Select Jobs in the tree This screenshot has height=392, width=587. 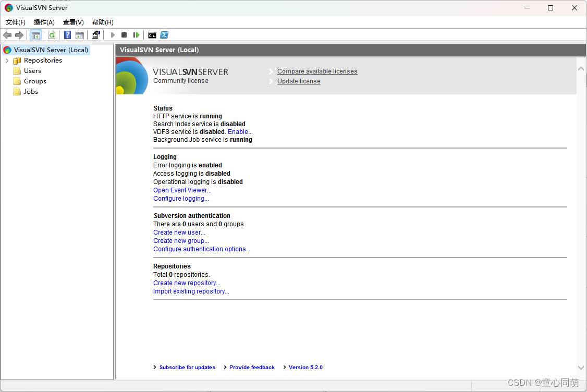click(x=31, y=92)
